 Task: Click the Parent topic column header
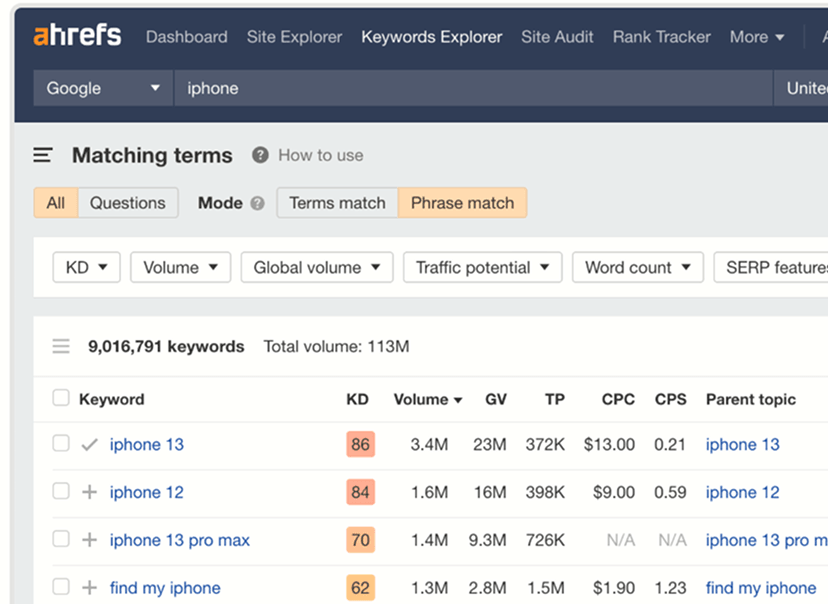751,400
